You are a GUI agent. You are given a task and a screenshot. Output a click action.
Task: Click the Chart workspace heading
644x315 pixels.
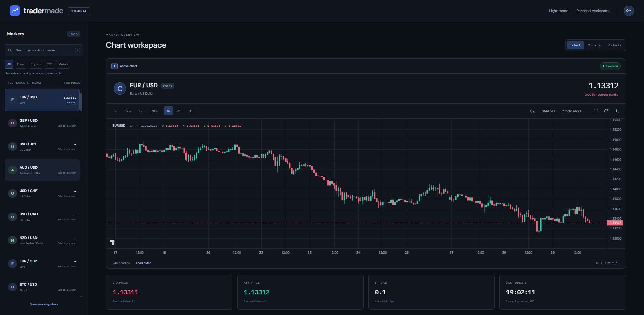136,45
